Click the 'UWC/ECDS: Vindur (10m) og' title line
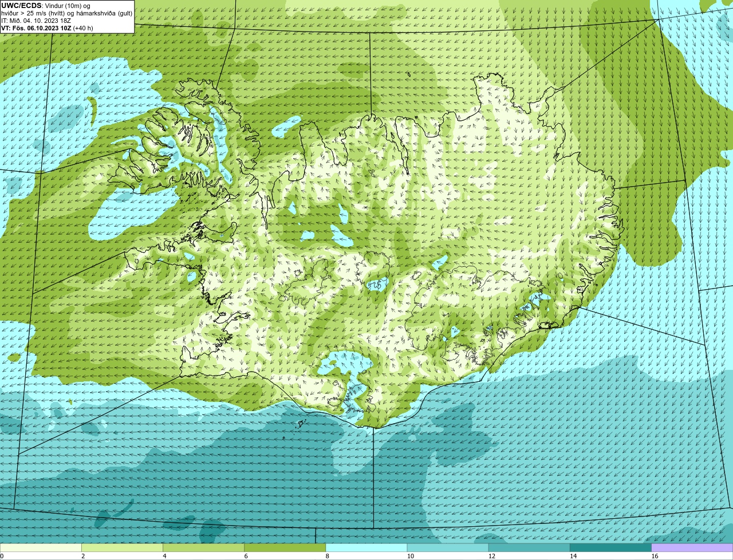 click(x=46, y=6)
